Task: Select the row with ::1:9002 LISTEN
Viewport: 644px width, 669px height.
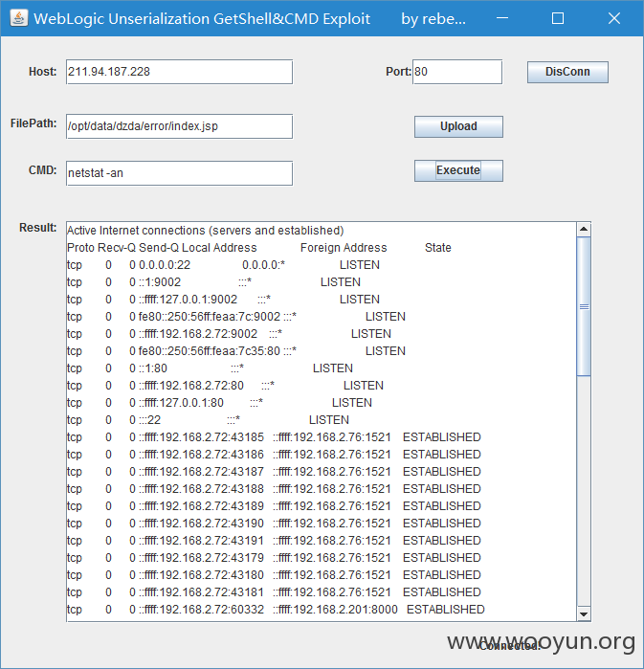Action: [x=213, y=282]
